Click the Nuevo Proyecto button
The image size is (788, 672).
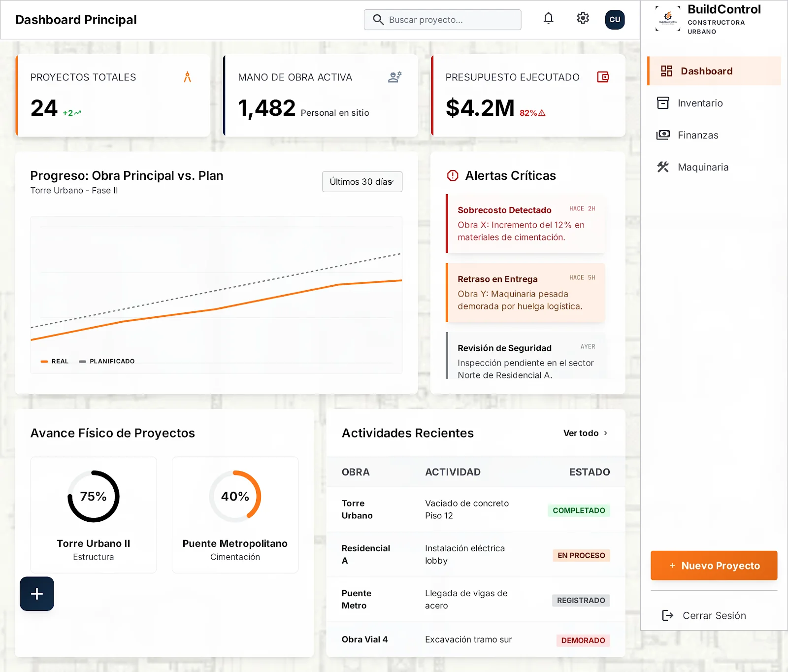point(714,566)
